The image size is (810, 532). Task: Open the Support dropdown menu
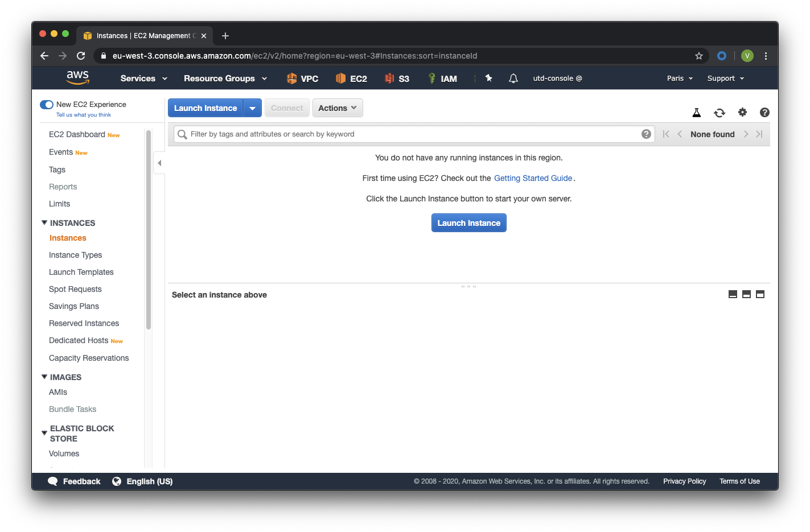coord(726,79)
